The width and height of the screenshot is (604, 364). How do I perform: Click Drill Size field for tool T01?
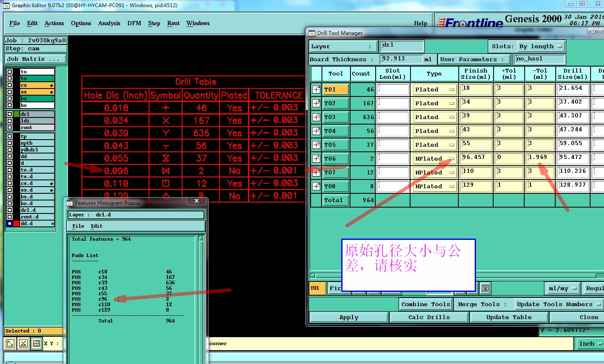coord(573,89)
